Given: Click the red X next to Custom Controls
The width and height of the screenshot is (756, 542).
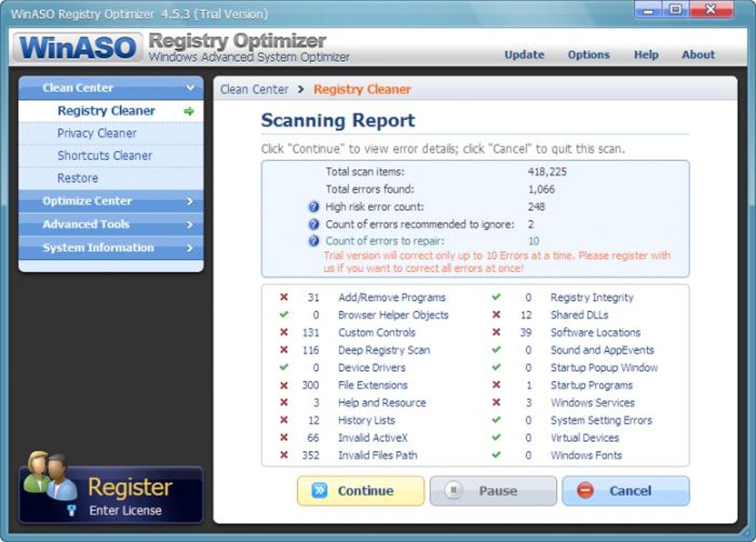Looking at the screenshot, I should [x=284, y=331].
